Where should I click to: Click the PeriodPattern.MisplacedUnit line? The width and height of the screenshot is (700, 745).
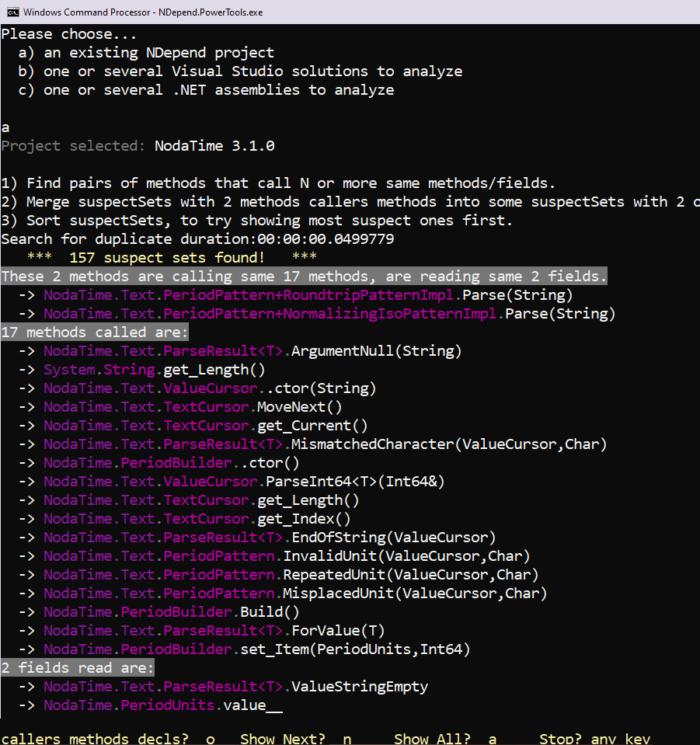pos(283,593)
